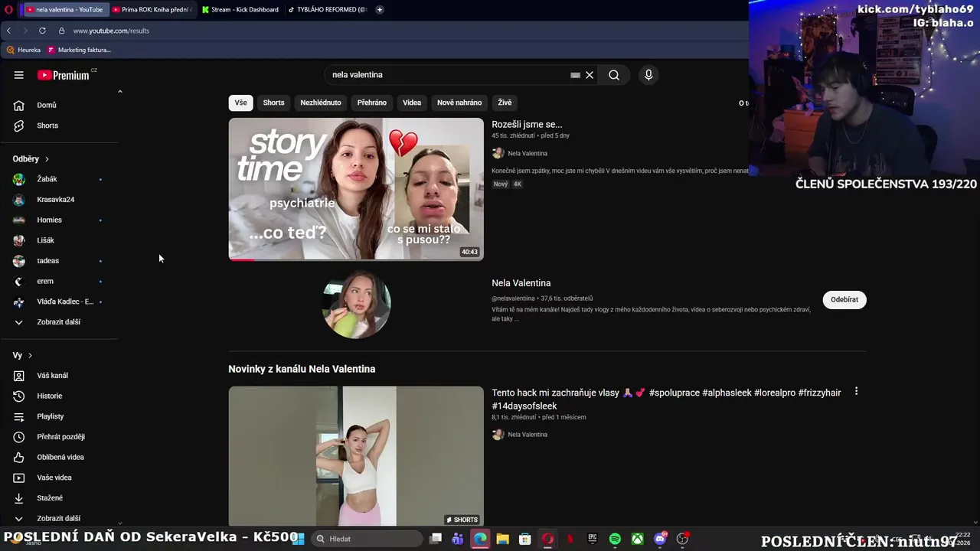Play the story time video thumbnail
980x551 pixels.
tap(356, 189)
